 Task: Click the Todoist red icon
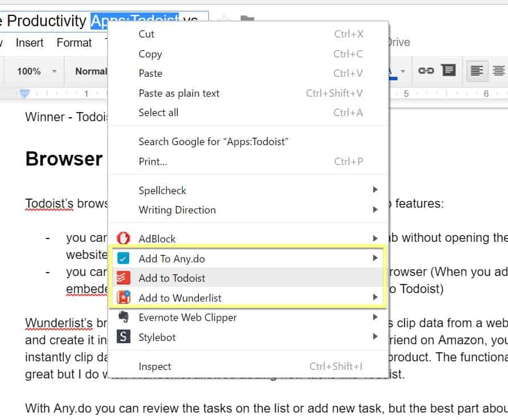(x=123, y=278)
